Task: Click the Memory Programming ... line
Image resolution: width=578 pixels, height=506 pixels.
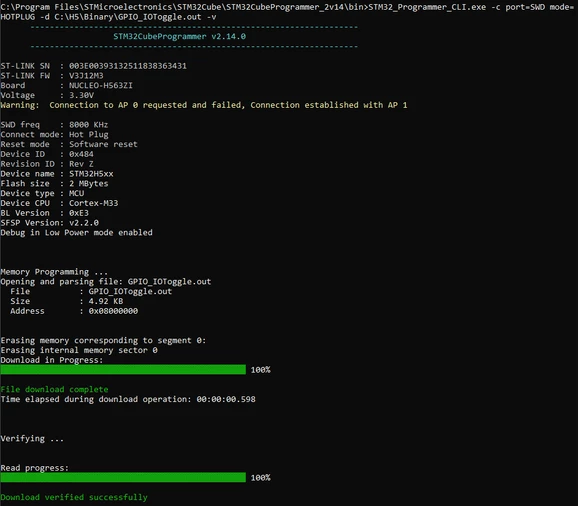Action: click(x=54, y=272)
